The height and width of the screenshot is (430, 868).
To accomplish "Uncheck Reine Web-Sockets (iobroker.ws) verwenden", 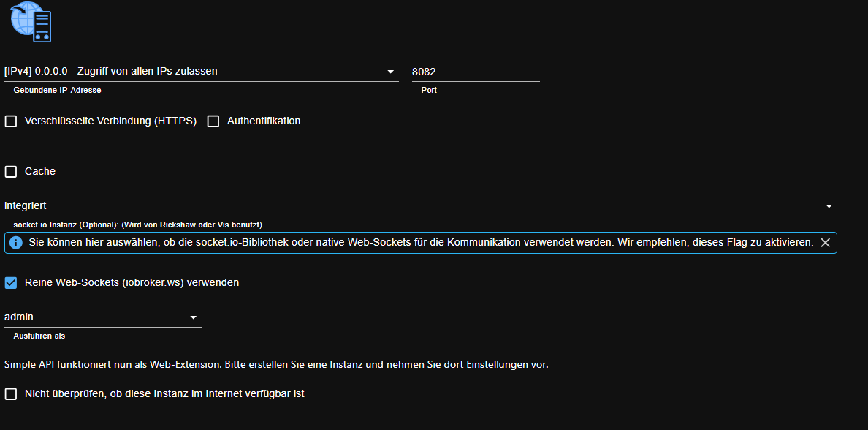I will click(x=11, y=282).
